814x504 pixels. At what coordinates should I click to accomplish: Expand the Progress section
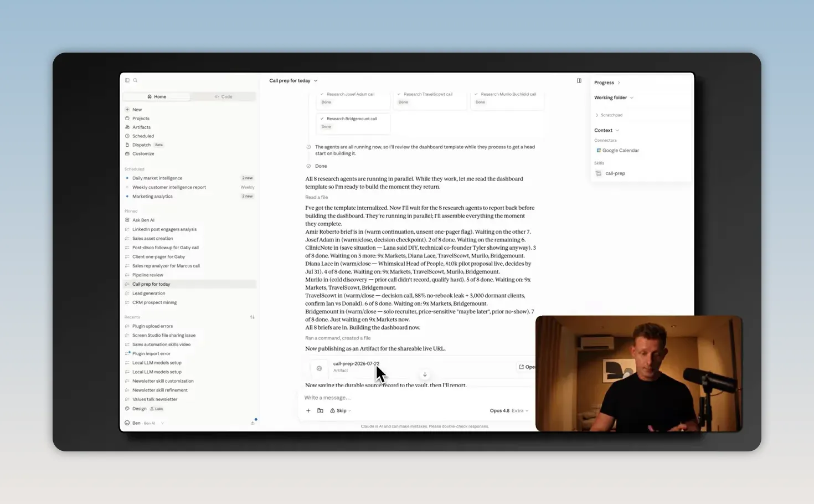pyautogui.click(x=607, y=83)
